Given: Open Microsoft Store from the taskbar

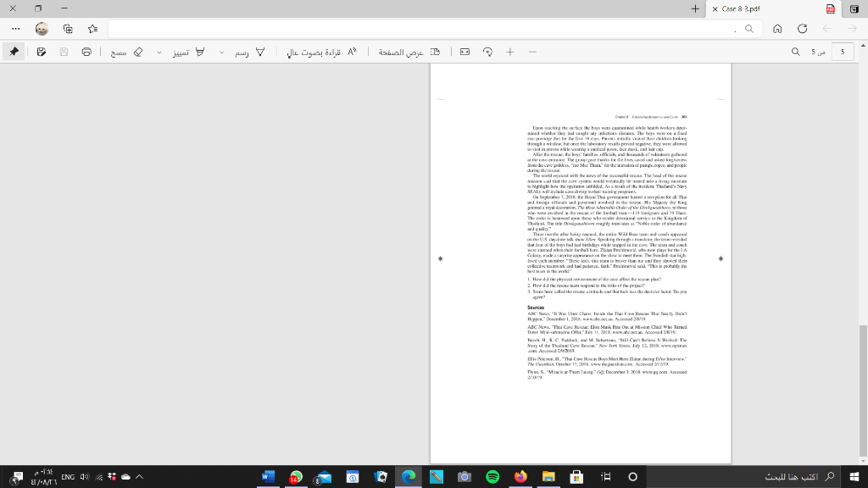Looking at the screenshot, I should click(x=576, y=476).
